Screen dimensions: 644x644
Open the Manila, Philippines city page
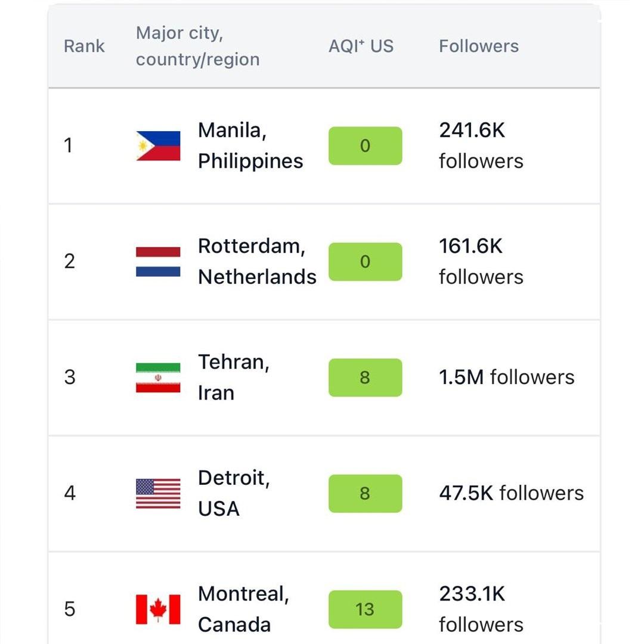(250, 145)
